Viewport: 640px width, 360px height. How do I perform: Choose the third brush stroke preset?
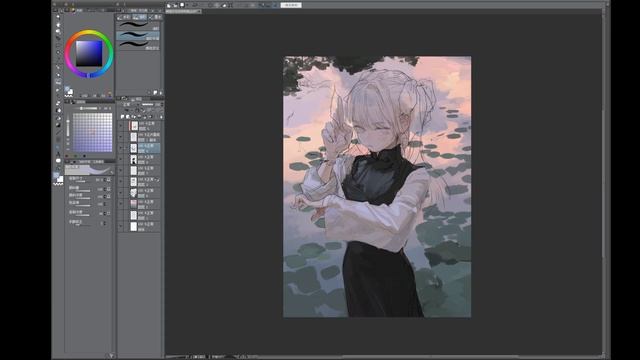click(x=139, y=46)
